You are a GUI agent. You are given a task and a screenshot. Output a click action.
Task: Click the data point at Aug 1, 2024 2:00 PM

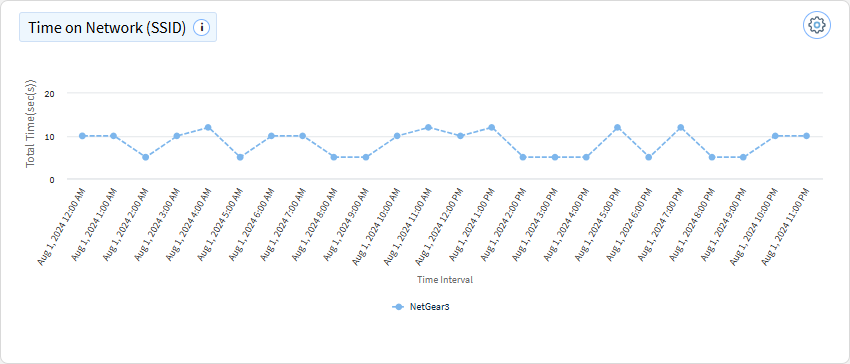pos(523,157)
